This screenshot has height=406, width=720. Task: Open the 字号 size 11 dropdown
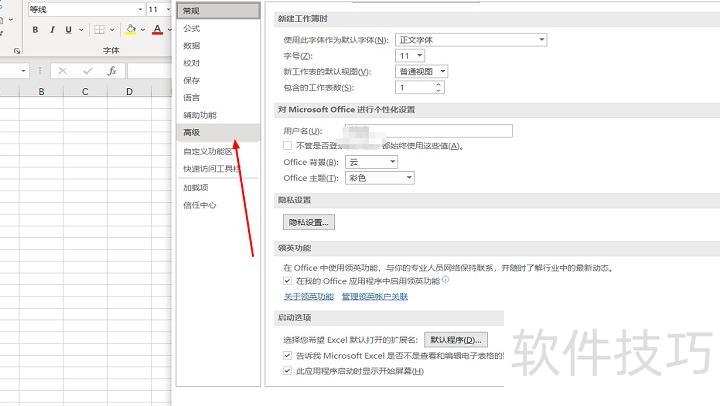point(410,56)
